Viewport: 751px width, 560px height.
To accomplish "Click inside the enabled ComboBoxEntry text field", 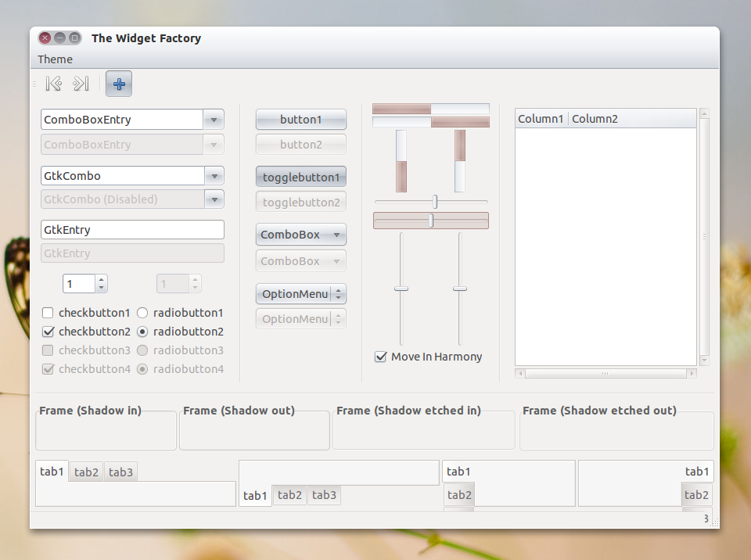I will [122, 120].
